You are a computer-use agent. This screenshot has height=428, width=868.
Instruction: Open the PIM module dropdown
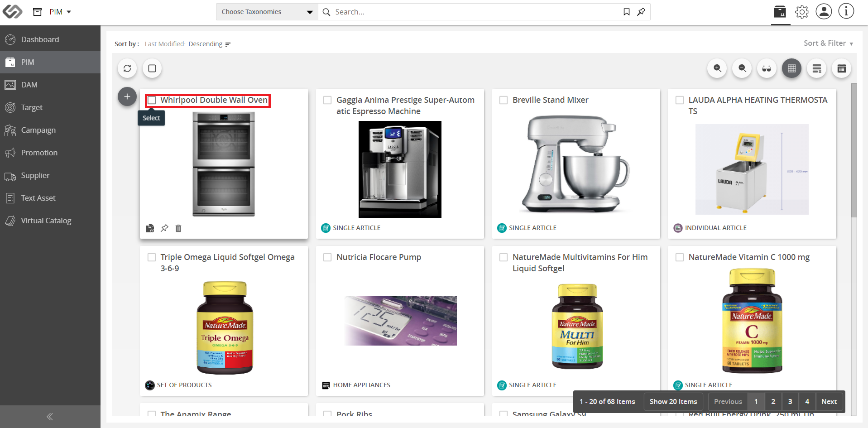click(x=60, y=12)
